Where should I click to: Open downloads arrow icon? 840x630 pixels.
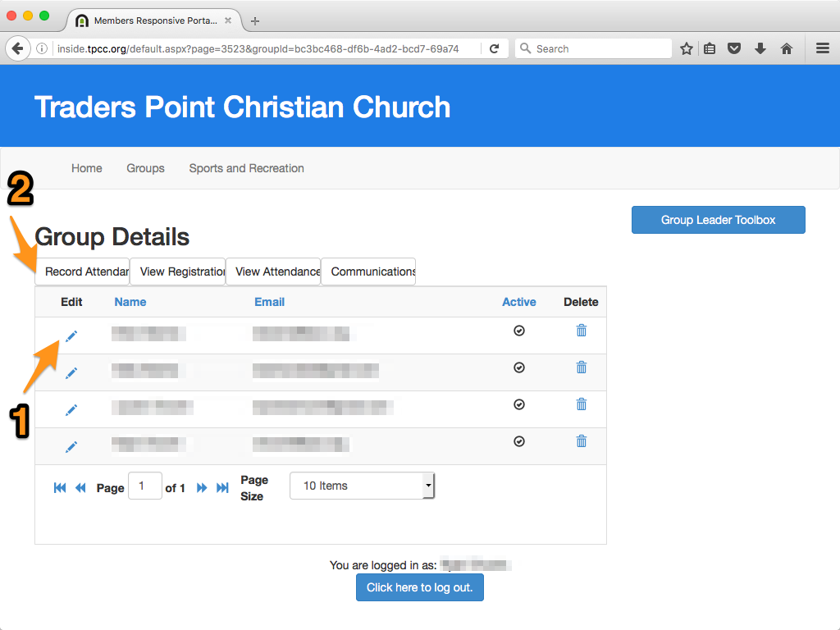(x=760, y=48)
